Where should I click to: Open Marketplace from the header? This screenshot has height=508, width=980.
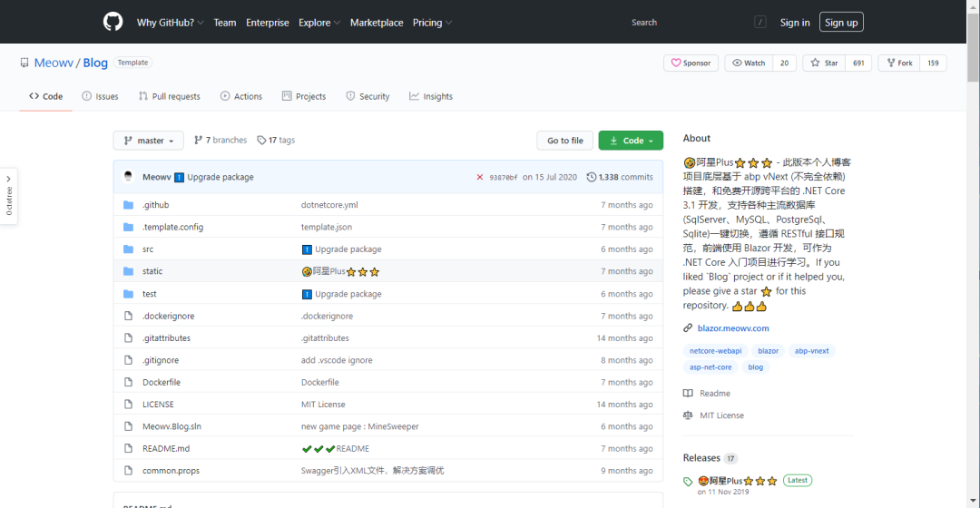(377, 23)
